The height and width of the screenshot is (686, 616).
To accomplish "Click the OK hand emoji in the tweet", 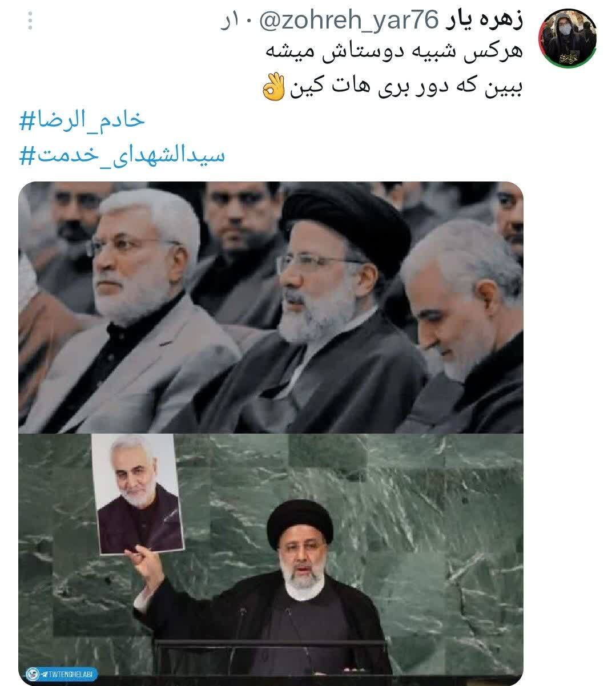I will (273, 88).
